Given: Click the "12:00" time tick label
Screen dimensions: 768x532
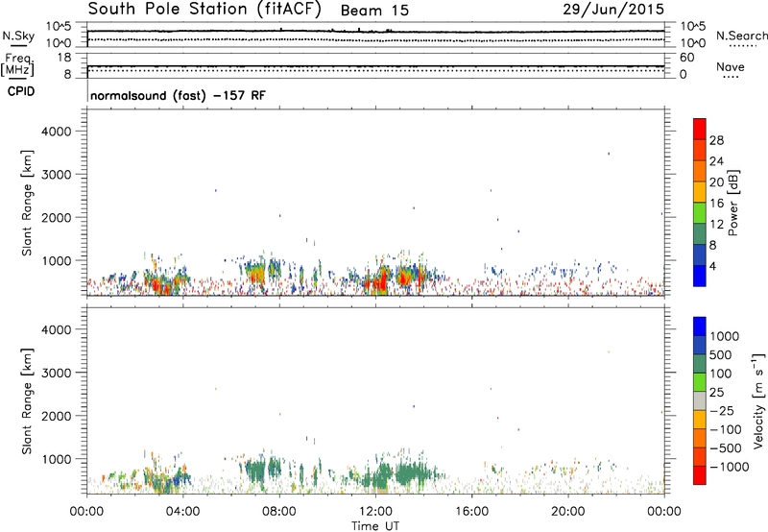Looking at the screenshot, I should (375, 512).
